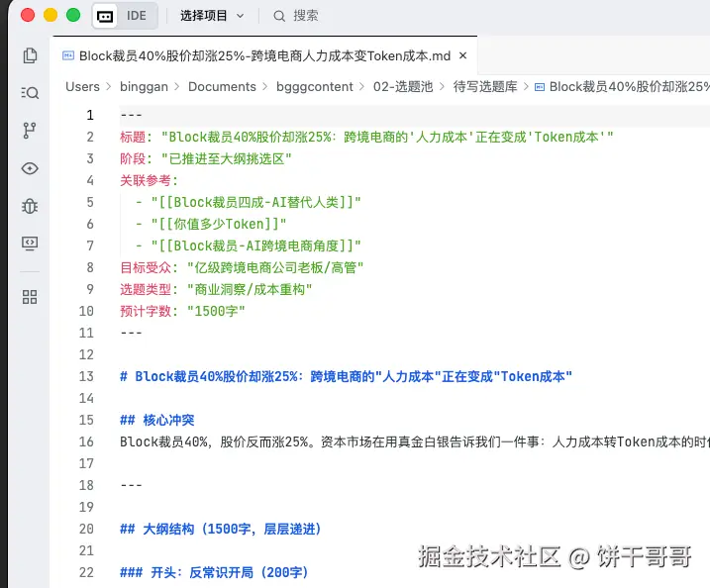Click "[[Block裁员四成-AI替代人类]]" reference

tap(256, 202)
